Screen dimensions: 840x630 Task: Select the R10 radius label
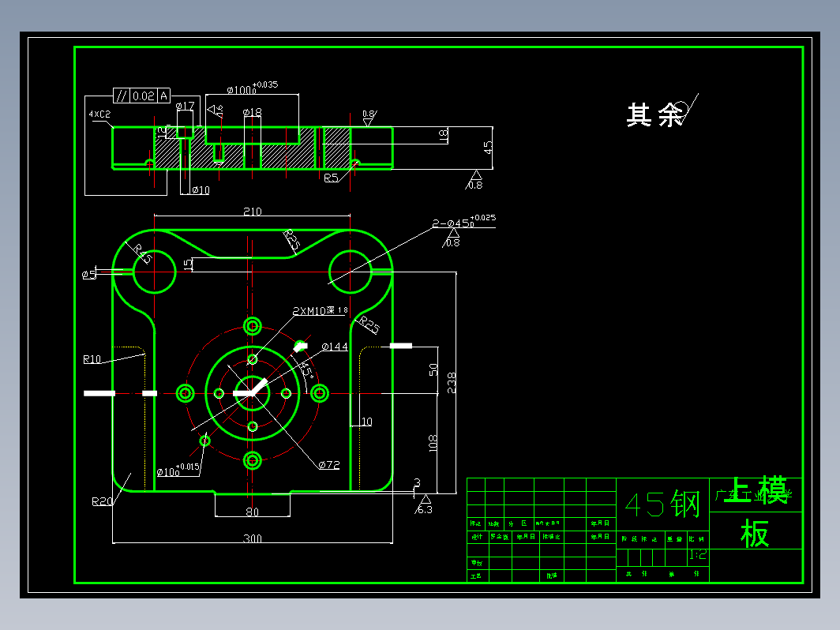pos(92,359)
